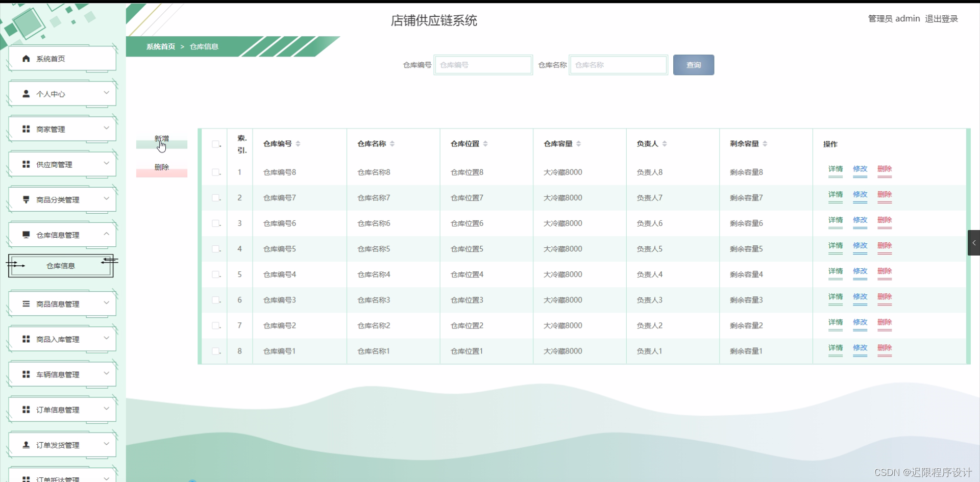This screenshot has height=482, width=980.
Task: Select the 系统首页 home icon
Action: pos(26,58)
